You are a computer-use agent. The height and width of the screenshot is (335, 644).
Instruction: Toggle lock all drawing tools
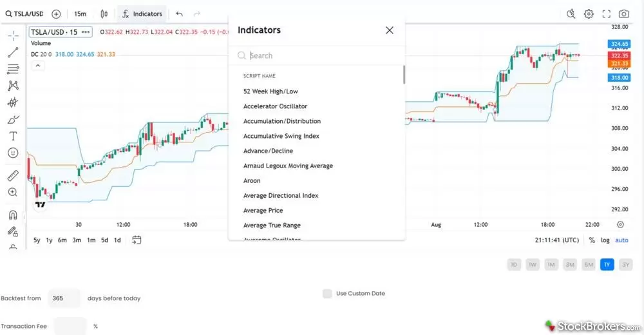point(13,232)
